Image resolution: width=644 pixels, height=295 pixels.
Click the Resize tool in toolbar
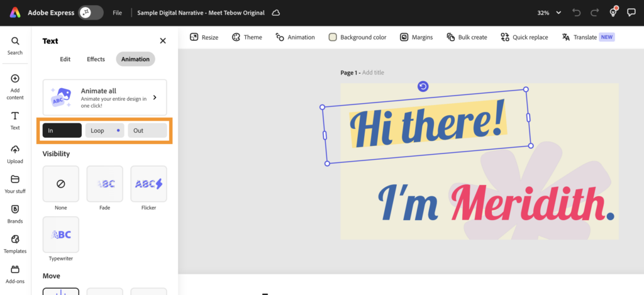(x=204, y=37)
